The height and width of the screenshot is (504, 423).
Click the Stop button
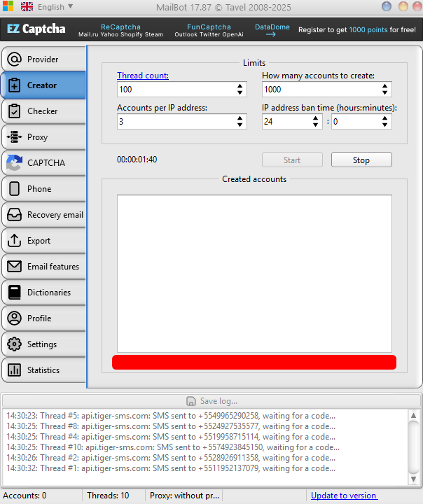coord(361,160)
